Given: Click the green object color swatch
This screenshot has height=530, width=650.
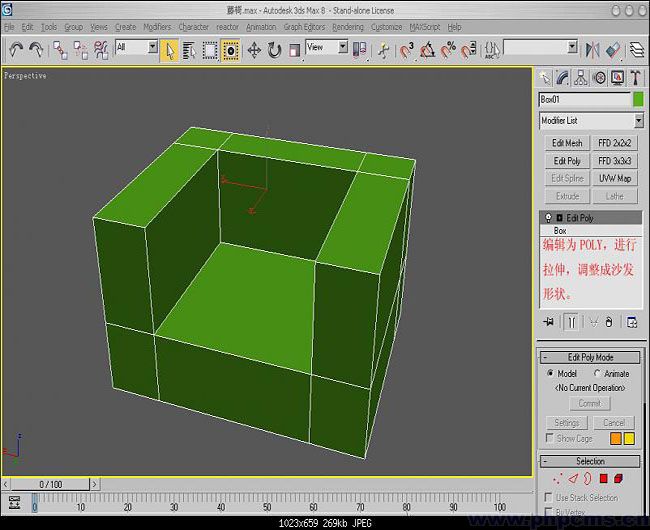Looking at the screenshot, I should (638, 99).
